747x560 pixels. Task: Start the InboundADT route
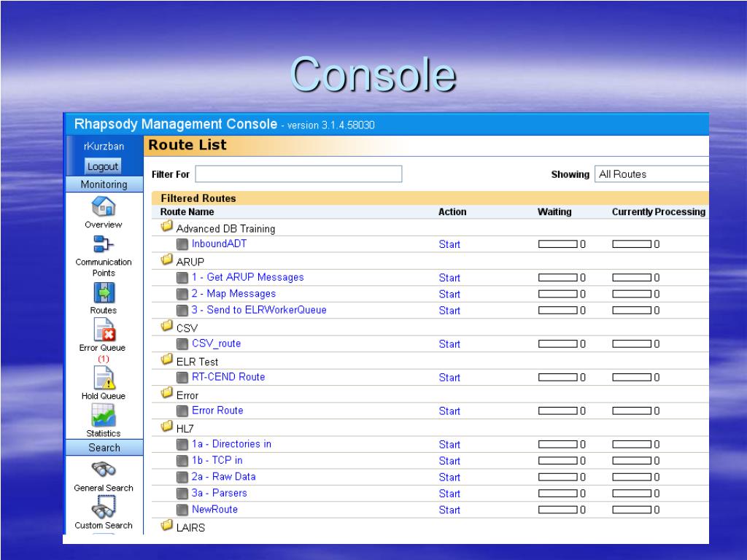click(x=449, y=244)
